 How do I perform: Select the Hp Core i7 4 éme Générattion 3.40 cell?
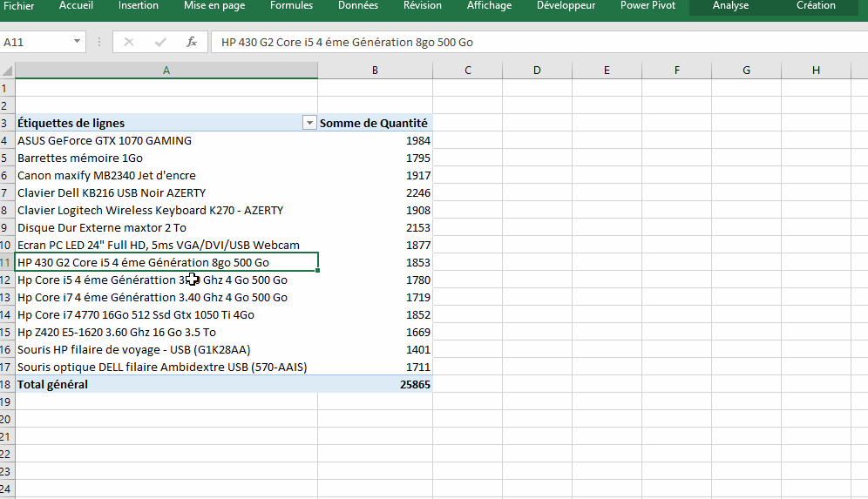click(x=166, y=297)
